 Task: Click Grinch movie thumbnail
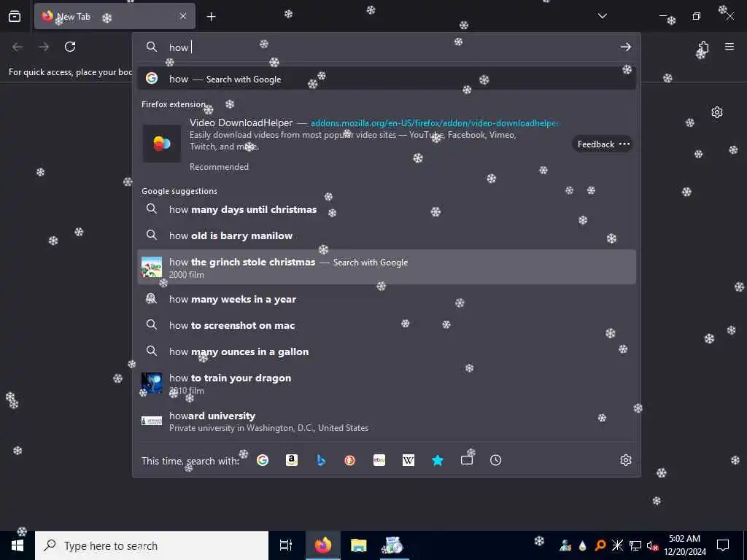click(152, 267)
